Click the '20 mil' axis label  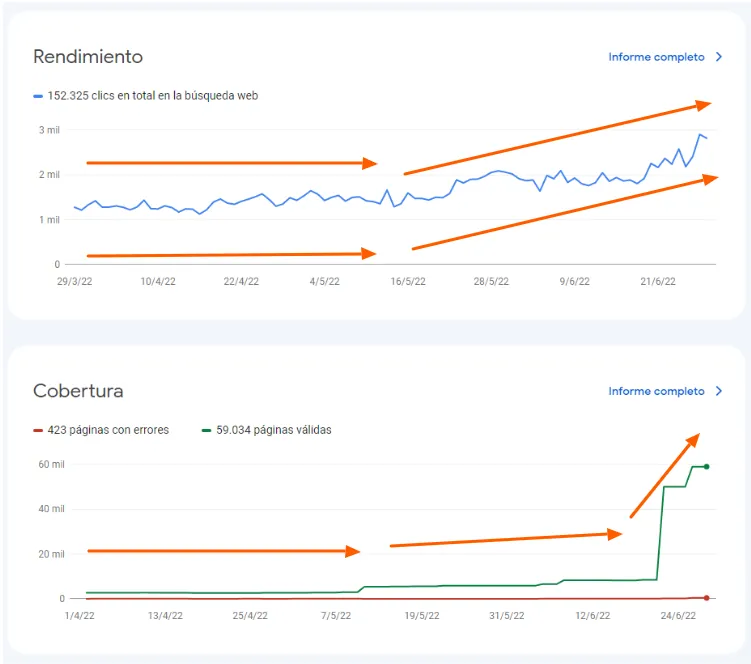pos(51,554)
